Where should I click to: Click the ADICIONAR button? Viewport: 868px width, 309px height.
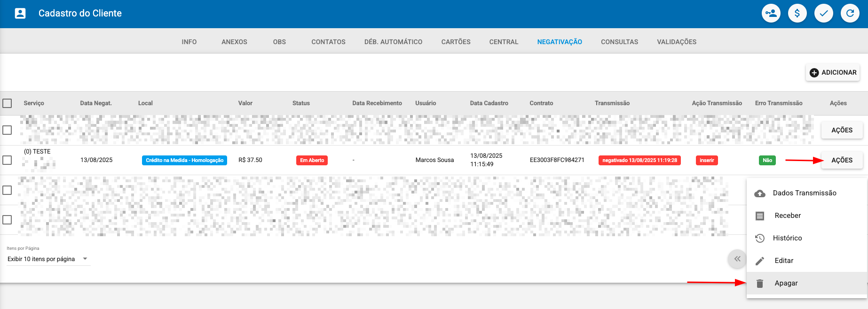pyautogui.click(x=833, y=73)
